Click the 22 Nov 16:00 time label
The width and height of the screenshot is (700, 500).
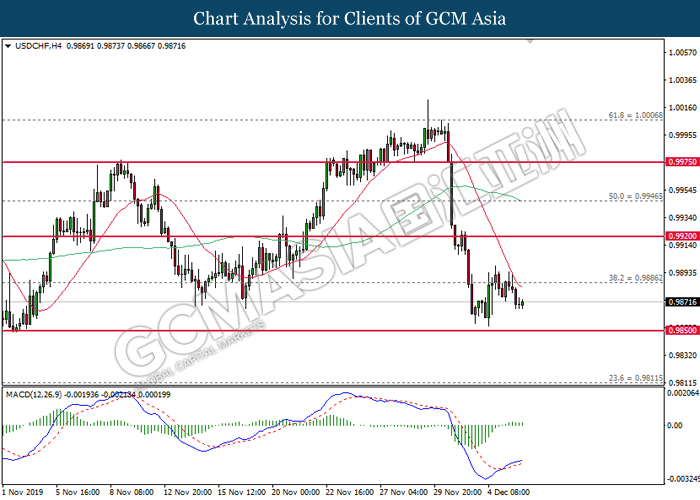tap(350, 492)
